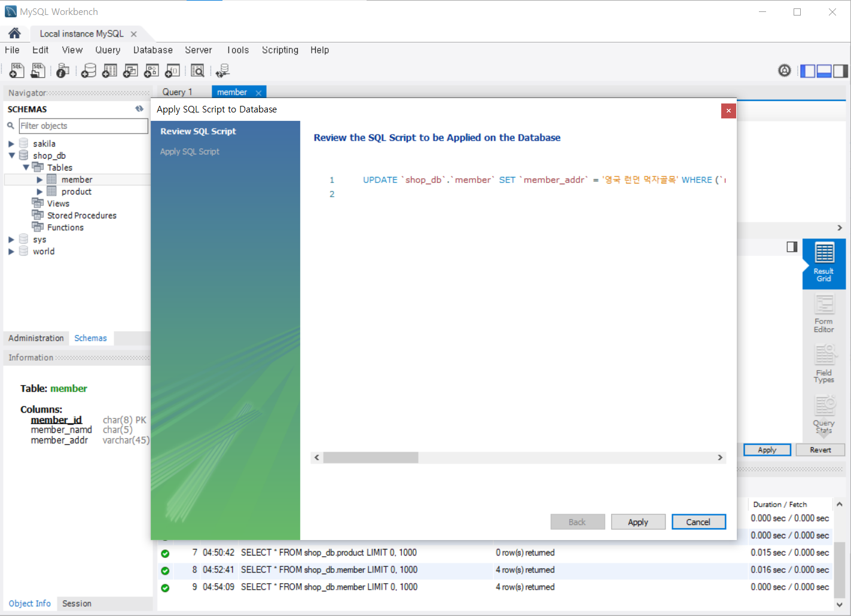Open the object inspector toolbar icon
Screen dimensions: 851x616
pyautogui.click(x=62, y=71)
